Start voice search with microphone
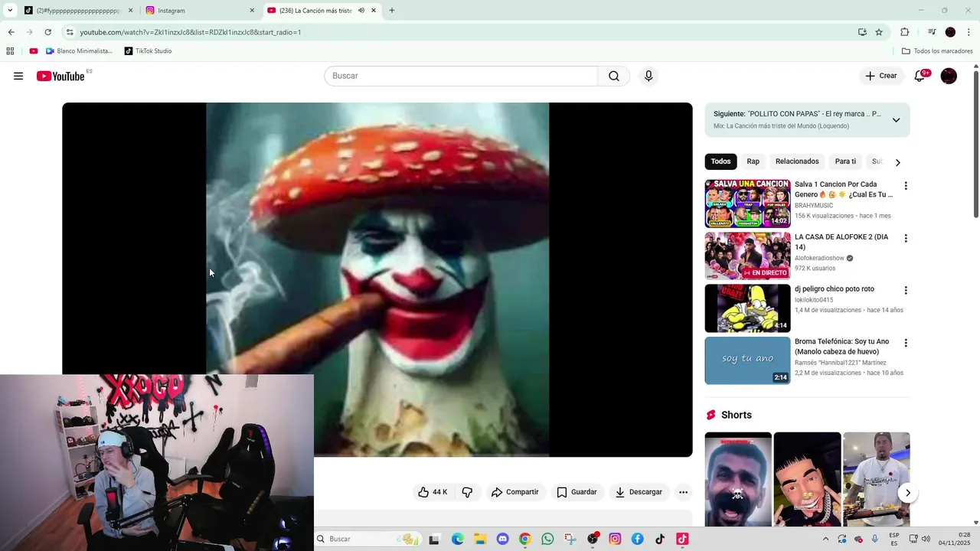This screenshot has width=980, height=551. pyautogui.click(x=648, y=76)
